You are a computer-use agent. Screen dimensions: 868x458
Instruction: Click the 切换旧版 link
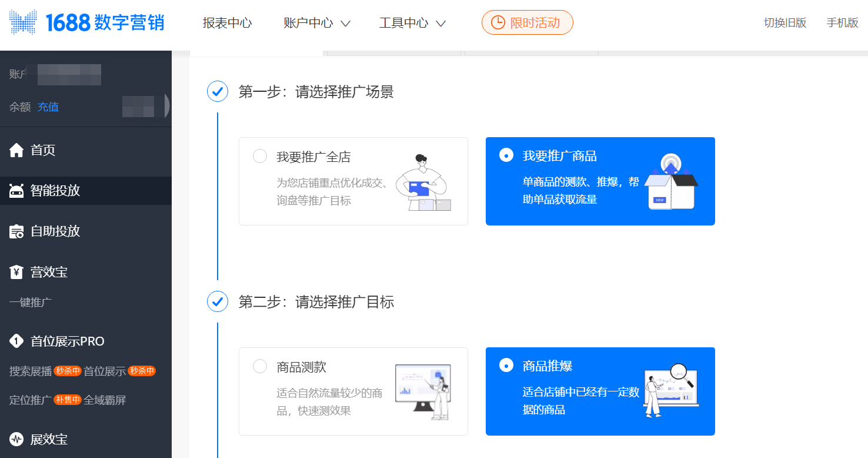tap(785, 23)
